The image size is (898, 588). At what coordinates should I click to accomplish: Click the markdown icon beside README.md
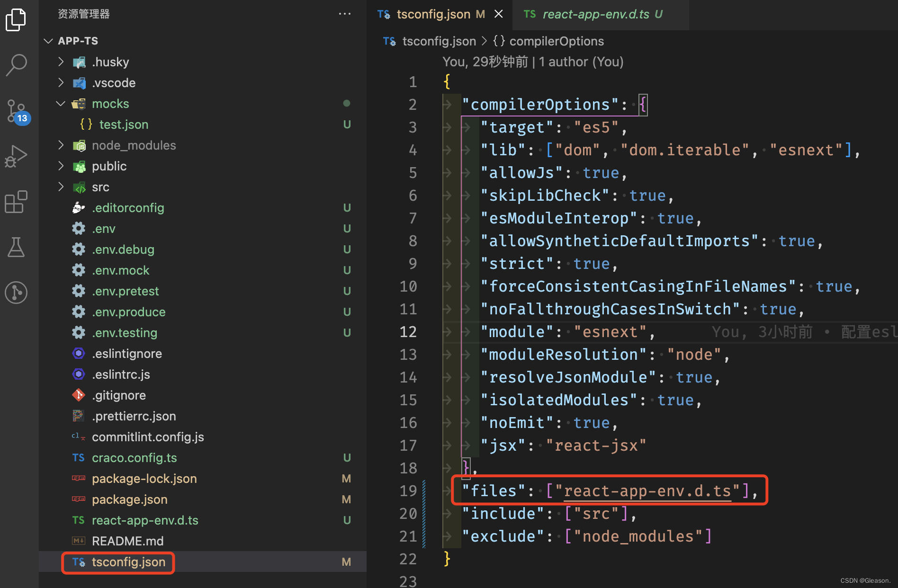[x=79, y=541]
